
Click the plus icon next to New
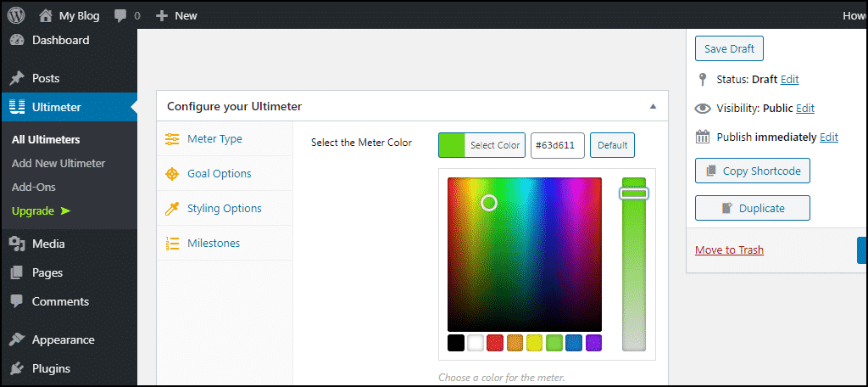click(x=162, y=15)
